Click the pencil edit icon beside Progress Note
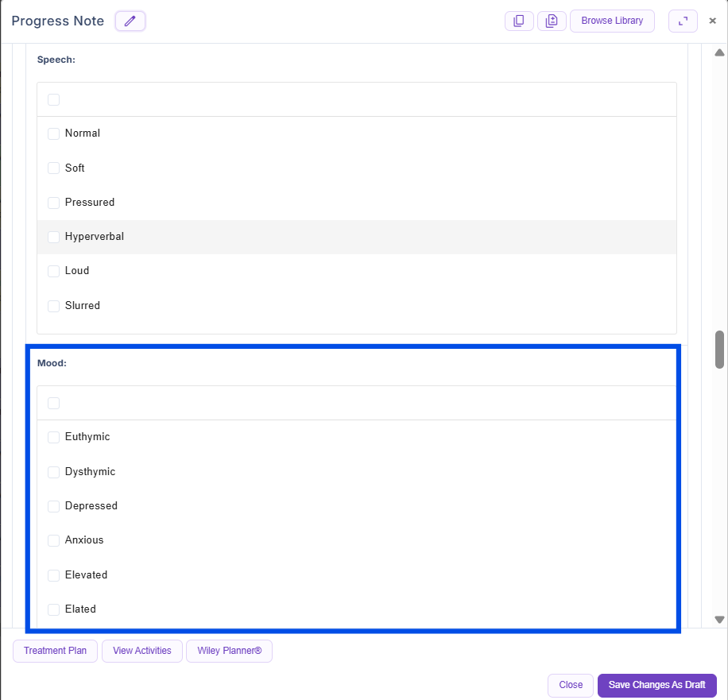Image resolution: width=728 pixels, height=700 pixels. (130, 21)
